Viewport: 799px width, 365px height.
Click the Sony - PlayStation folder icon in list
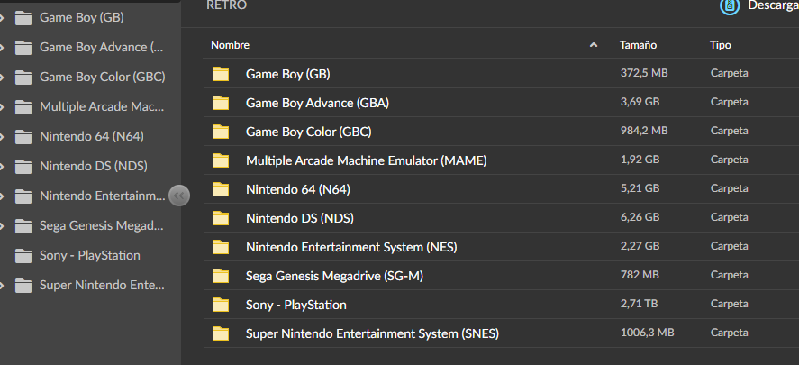coord(221,305)
